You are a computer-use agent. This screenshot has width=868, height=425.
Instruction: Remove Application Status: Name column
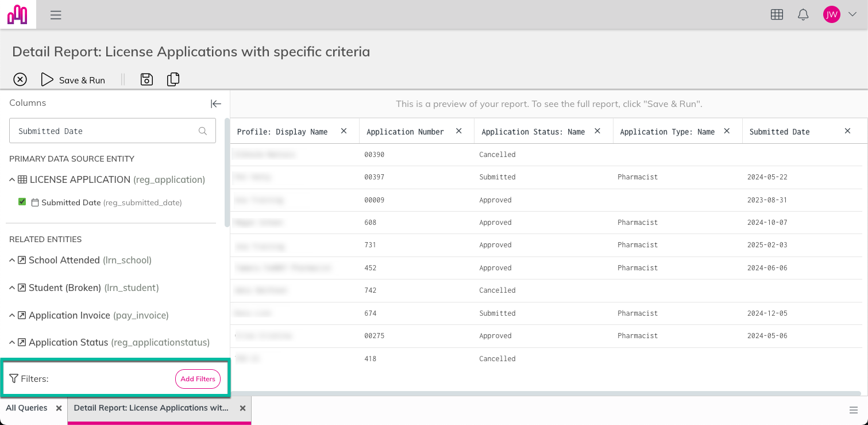[x=597, y=131]
